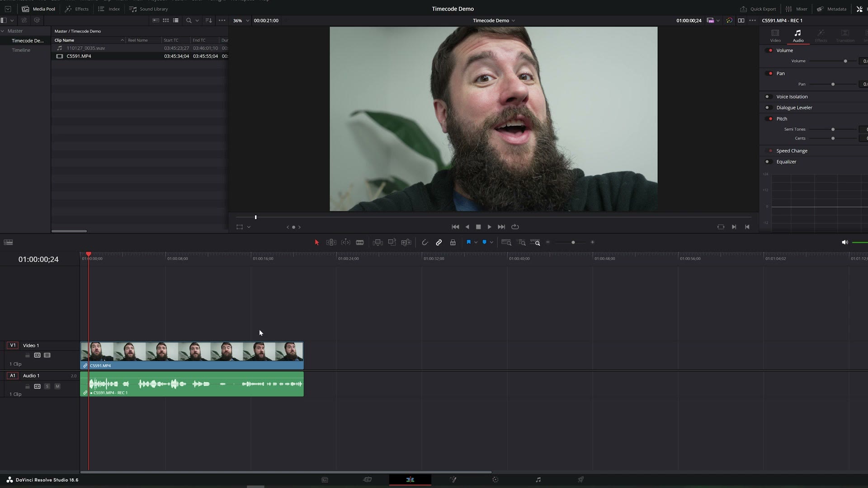The width and height of the screenshot is (868, 488).
Task: Click Detail Zoom icon
Action: pyautogui.click(x=522, y=243)
